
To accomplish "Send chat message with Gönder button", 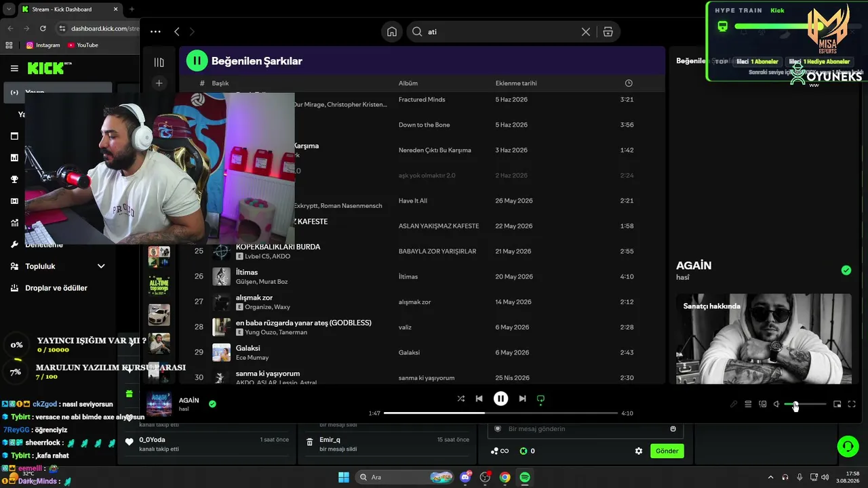I will coord(667,451).
